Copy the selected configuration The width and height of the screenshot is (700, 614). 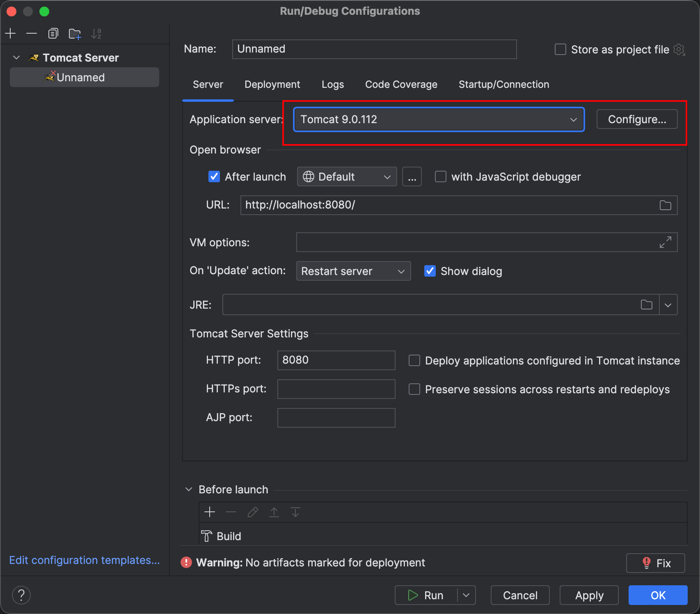point(53,33)
